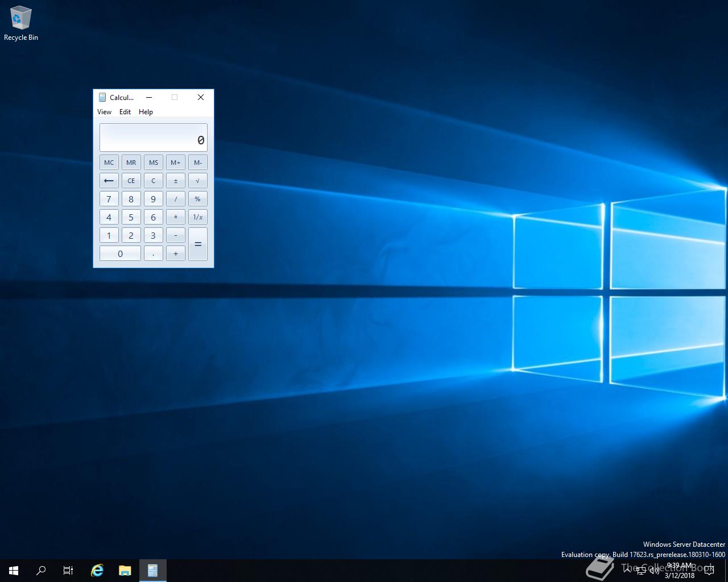This screenshot has width=728, height=582.
Task: Open the Windows Start menu
Action: 14,571
